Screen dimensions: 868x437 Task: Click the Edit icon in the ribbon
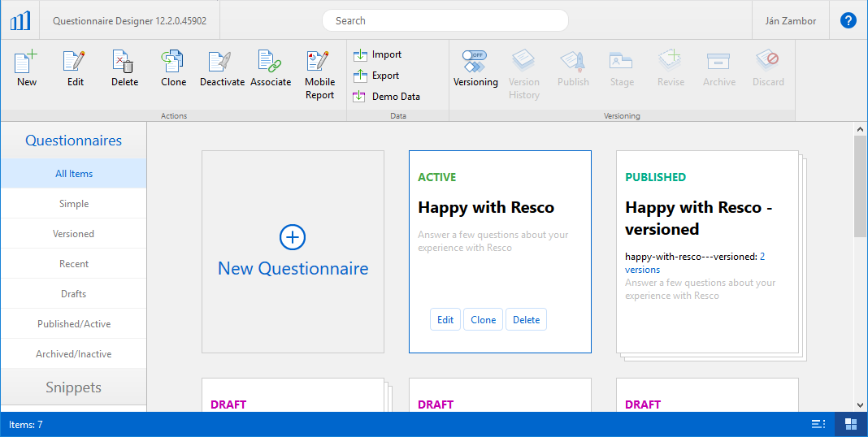(75, 68)
